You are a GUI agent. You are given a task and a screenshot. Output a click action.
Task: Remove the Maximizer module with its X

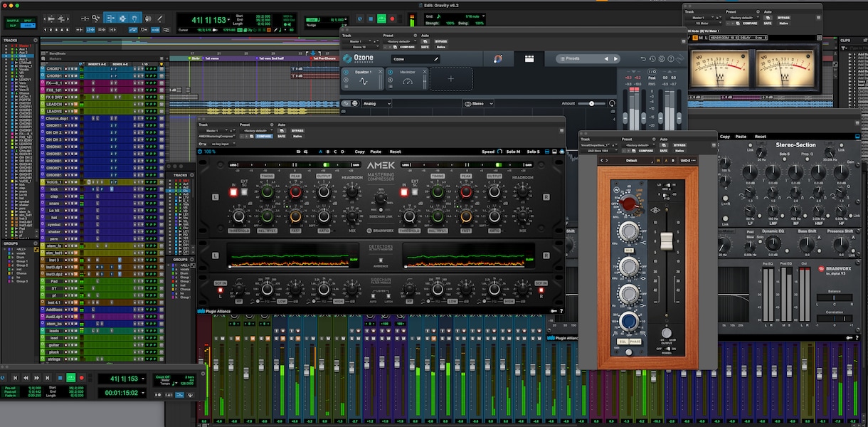click(425, 72)
